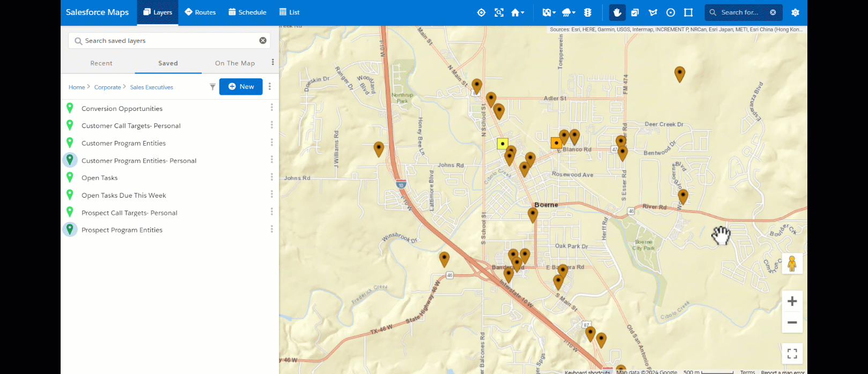868x374 pixels.
Task: Open the Routes tab
Action: (200, 12)
